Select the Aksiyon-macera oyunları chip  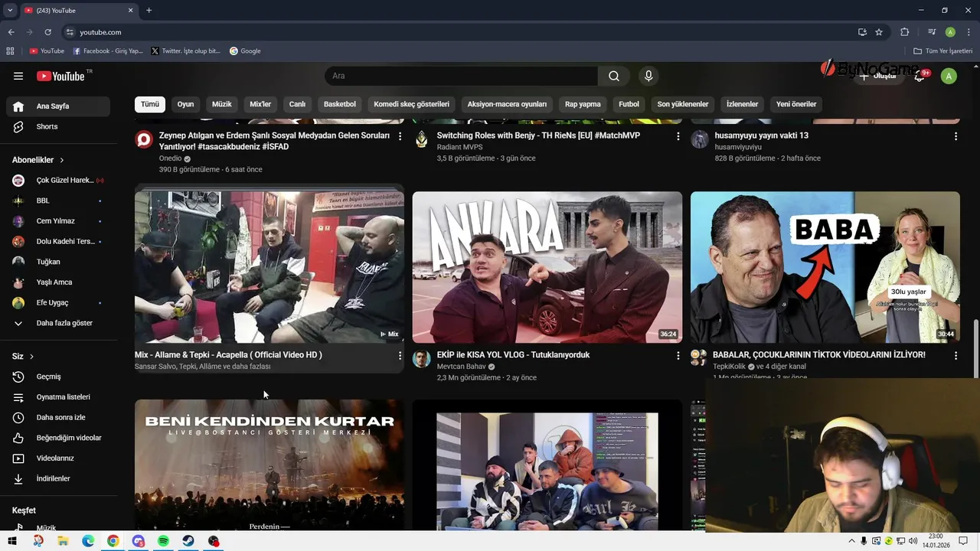pos(508,104)
